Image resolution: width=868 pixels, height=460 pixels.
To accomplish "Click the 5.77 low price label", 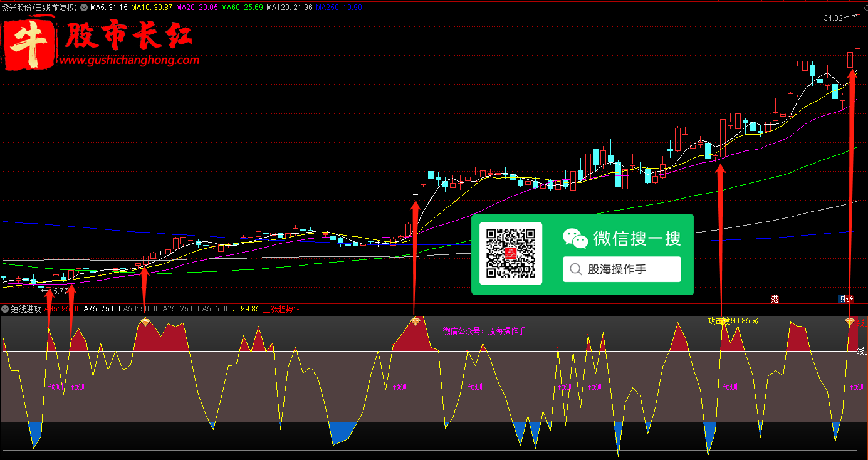I will click(x=60, y=291).
